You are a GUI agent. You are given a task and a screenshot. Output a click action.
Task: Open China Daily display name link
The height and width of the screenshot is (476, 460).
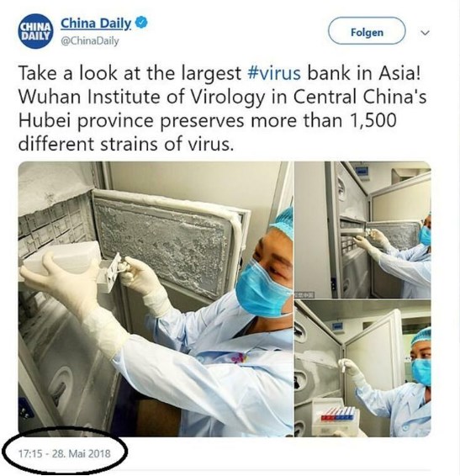click(x=96, y=24)
